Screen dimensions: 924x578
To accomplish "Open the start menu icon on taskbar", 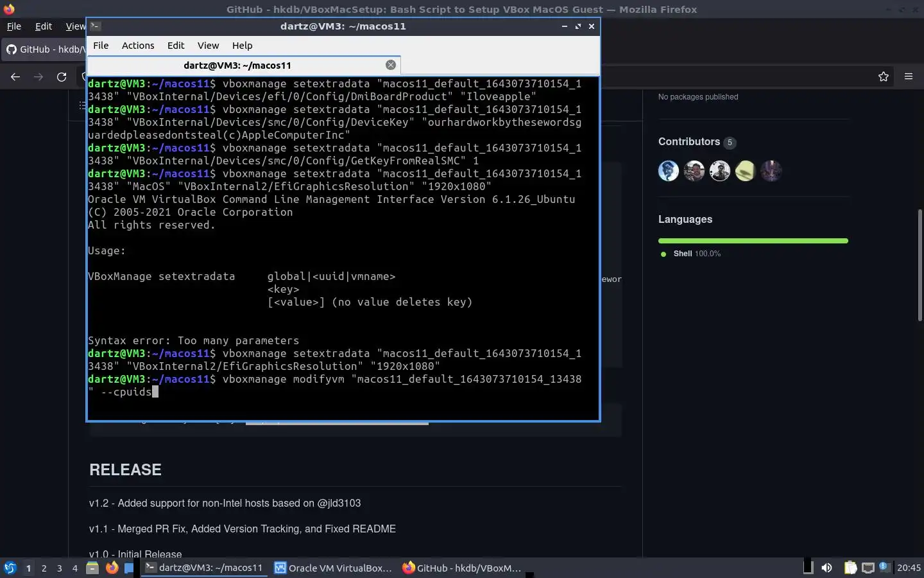I will pos(10,568).
